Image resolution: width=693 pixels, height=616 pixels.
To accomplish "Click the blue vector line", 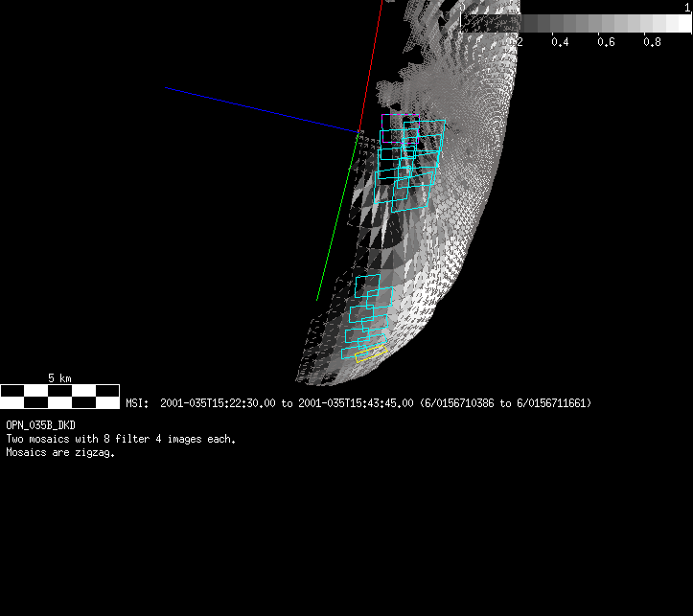I will [259, 108].
